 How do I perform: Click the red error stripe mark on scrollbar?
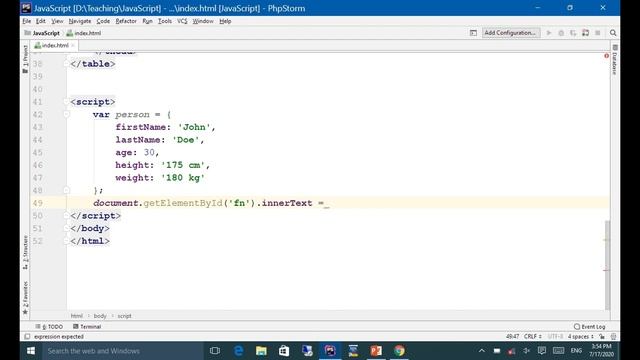606,270
